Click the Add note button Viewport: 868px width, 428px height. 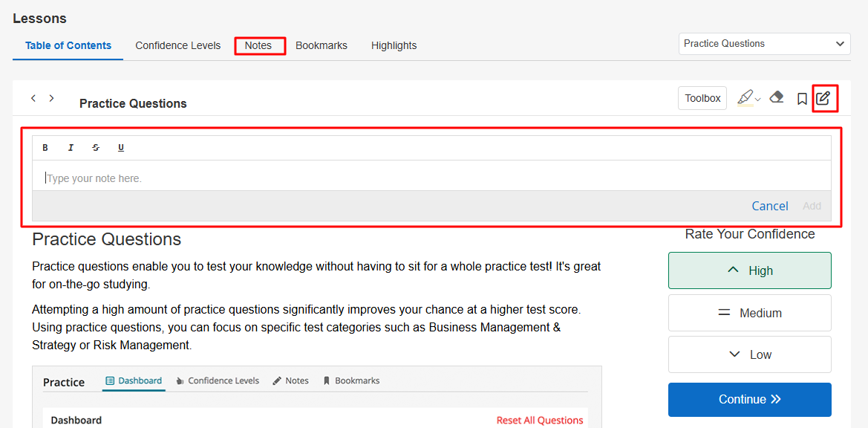click(x=812, y=206)
